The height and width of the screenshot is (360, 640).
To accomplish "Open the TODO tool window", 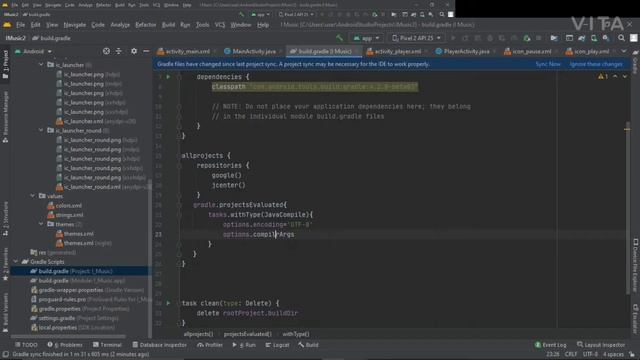I will [x=26, y=345].
